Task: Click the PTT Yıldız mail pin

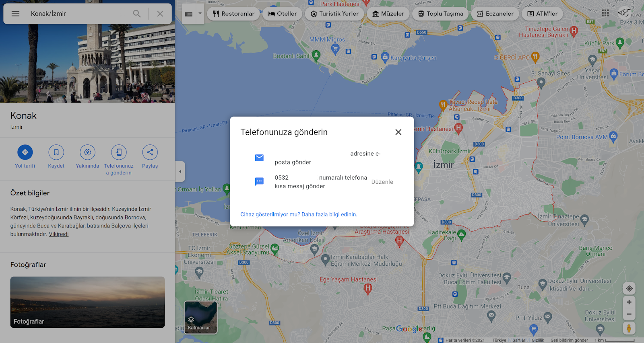Action: (x=548, y=317)
